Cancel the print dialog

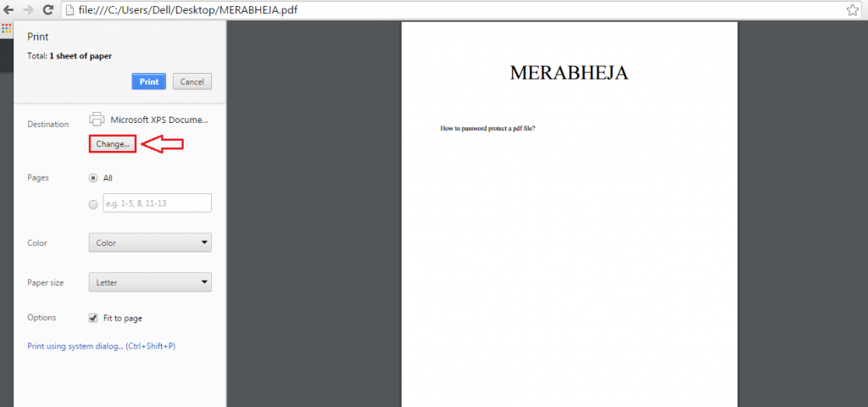[x=192, y=81]
